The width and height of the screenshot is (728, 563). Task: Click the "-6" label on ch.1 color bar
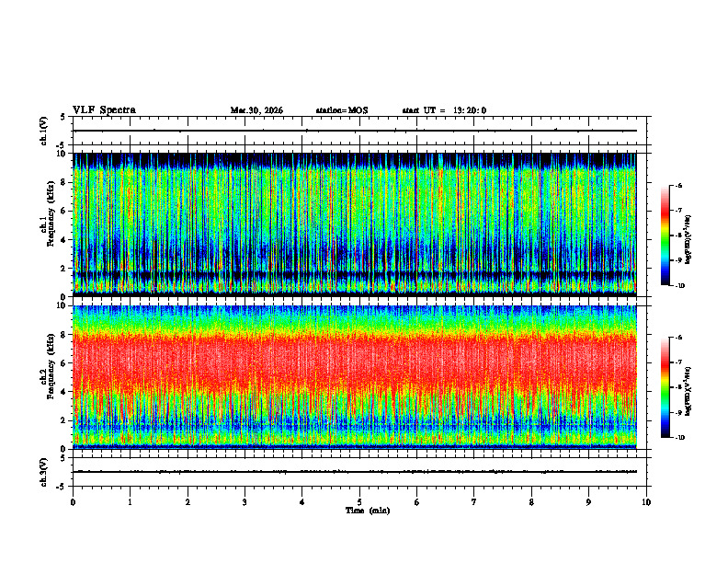pyautogui.click(x=678, y=186)
